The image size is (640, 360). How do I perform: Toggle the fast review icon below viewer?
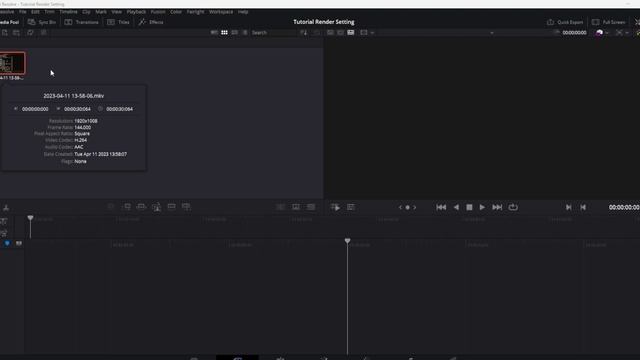click(335, 207)
